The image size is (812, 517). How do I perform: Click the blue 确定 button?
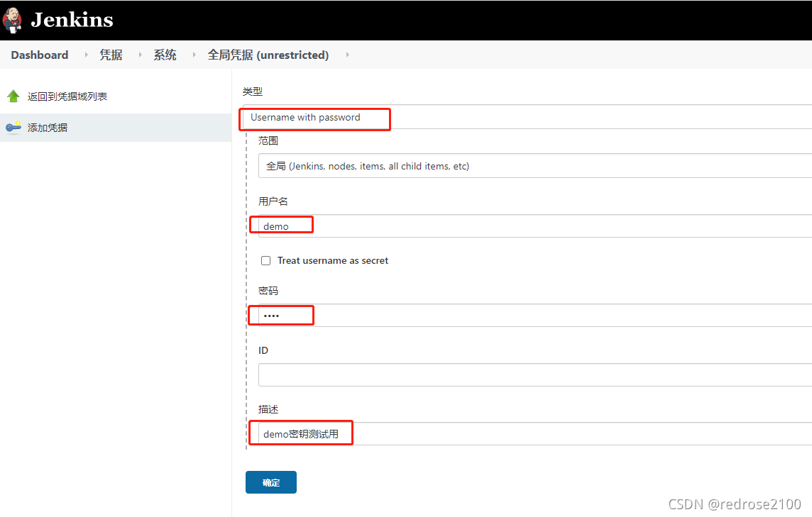click(x=271, y=482)
